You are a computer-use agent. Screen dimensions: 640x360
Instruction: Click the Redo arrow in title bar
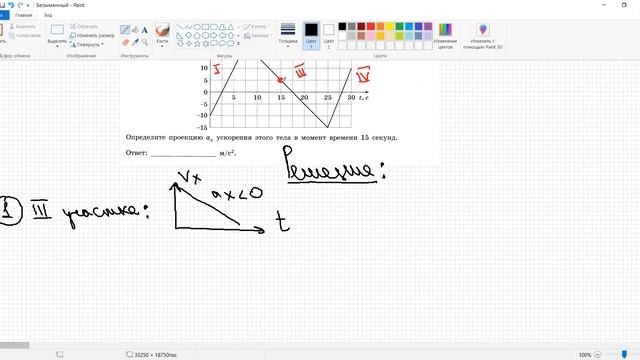tap(20, 5)
